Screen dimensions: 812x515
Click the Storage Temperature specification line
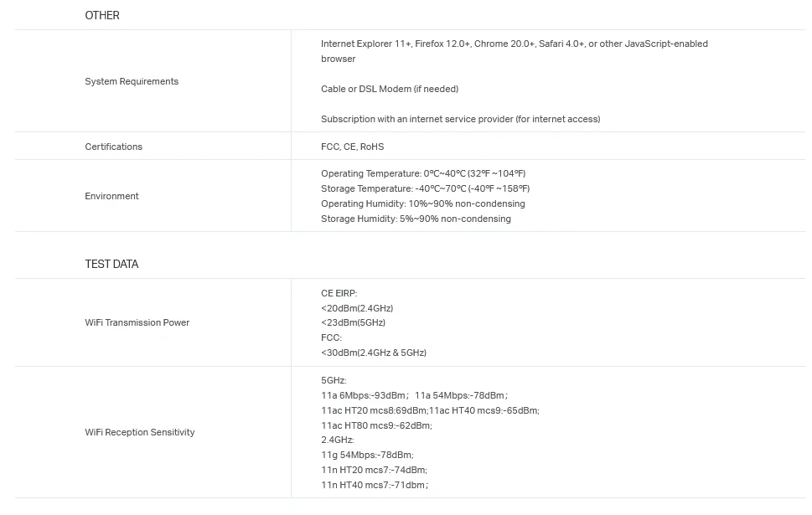(x=425, y=188)
